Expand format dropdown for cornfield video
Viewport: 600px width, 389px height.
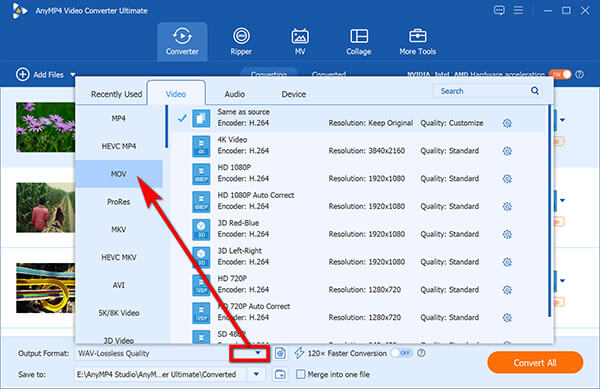[x=562, y=200]
